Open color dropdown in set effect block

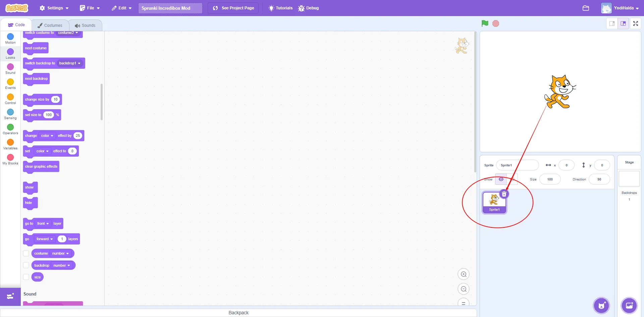(42, 151)
